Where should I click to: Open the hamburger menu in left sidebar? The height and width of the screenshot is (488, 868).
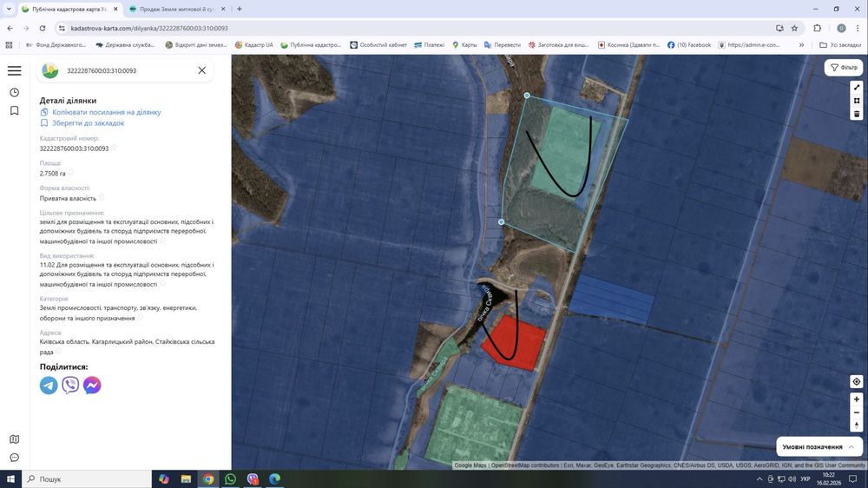tap(15, 70)
